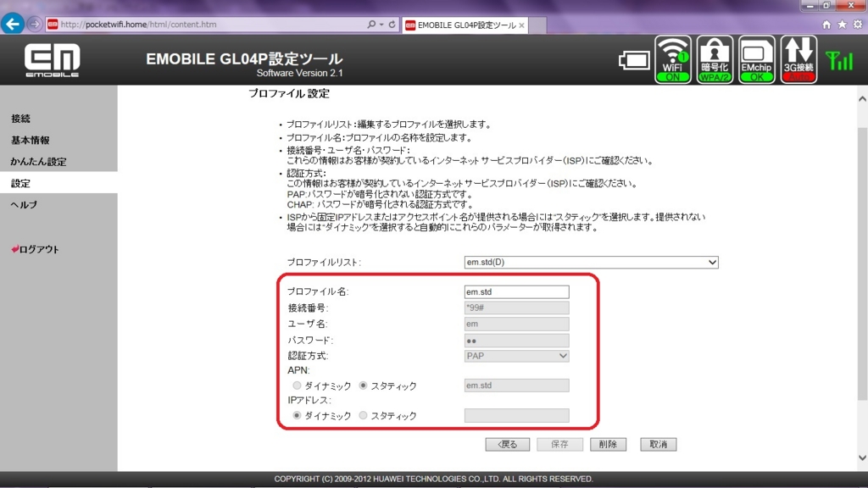Click the green signal strength icon
The height and width of the screenshot is (488, 868).
click(x=839, y=60)
